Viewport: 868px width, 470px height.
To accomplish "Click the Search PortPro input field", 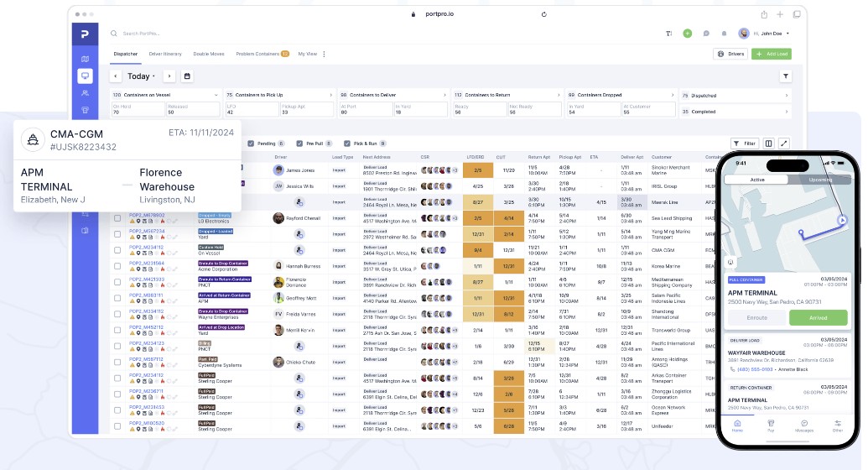I will click(x=168, y=34).
